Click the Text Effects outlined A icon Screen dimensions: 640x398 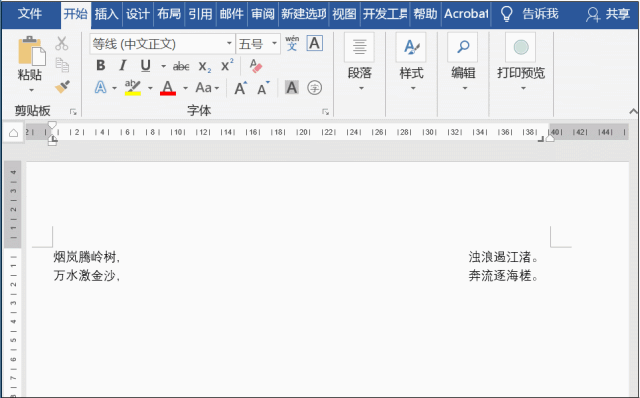tap(100, 87)
